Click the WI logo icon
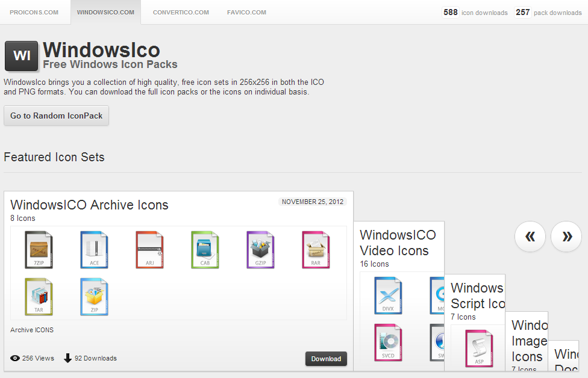Viewport: 588px width, 378px height. point(21,56)
